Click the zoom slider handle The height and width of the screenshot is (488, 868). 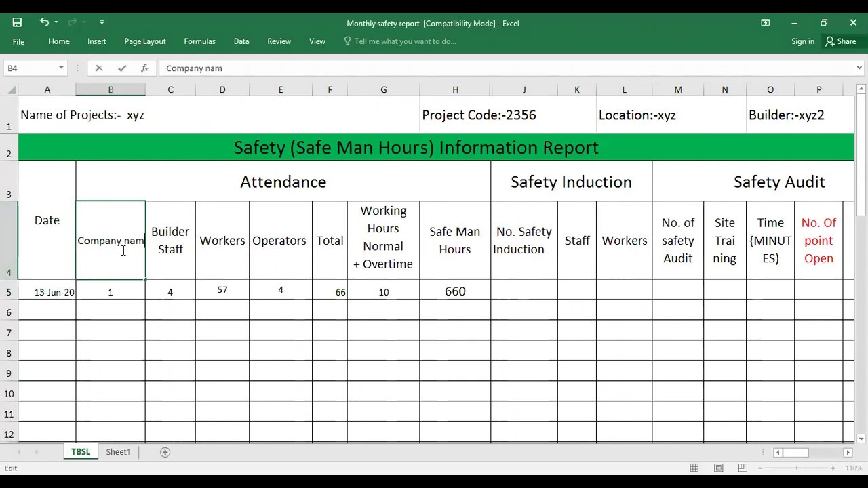[799, 468]
